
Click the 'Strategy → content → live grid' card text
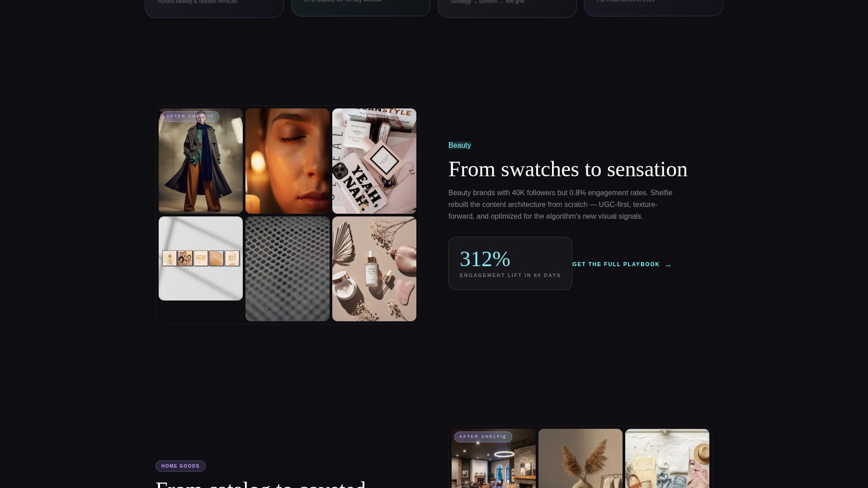point(487,2)
